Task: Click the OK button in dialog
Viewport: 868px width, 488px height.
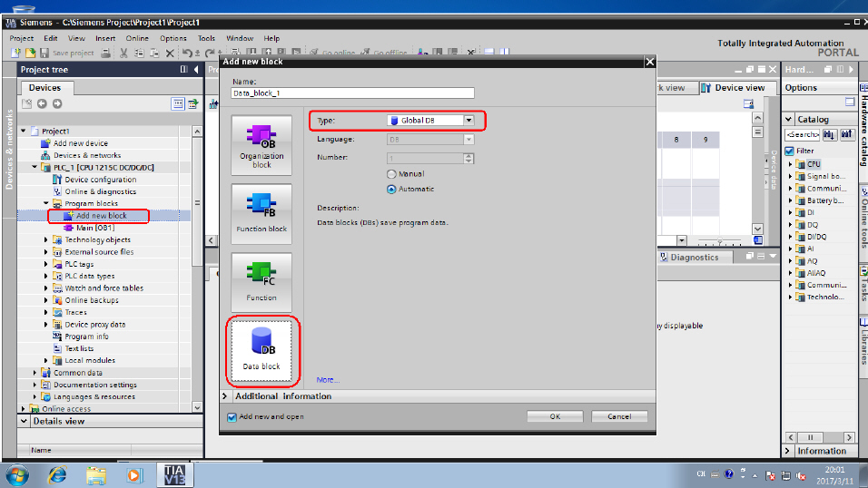Action: [x=555, y=416]
